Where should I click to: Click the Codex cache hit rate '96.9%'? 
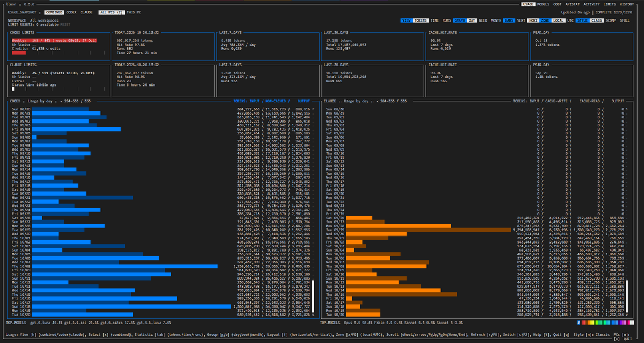(436, 41)
